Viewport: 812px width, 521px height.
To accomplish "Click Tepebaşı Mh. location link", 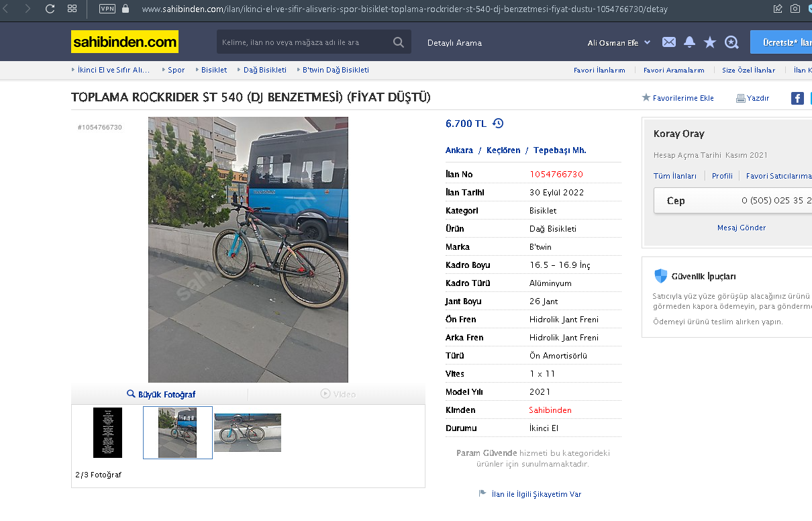I will click(560, 150).
